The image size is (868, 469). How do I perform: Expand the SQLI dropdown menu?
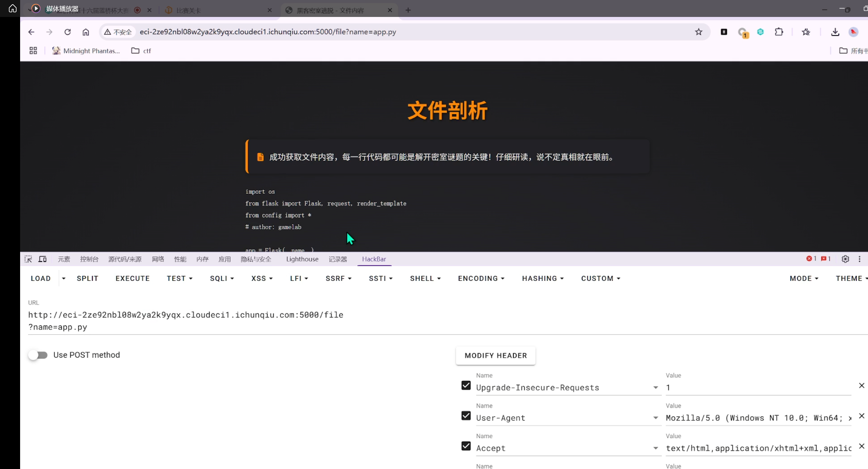(222, 278)
